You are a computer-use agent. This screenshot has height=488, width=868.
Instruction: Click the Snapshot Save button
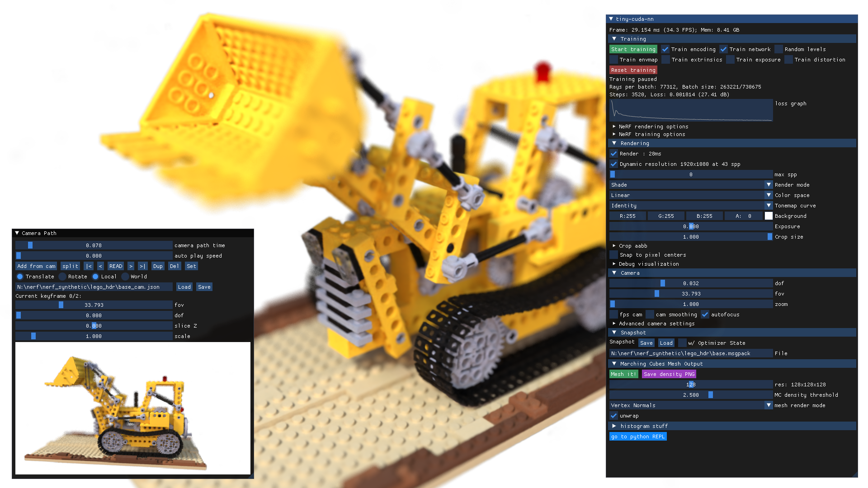[646, 343]
